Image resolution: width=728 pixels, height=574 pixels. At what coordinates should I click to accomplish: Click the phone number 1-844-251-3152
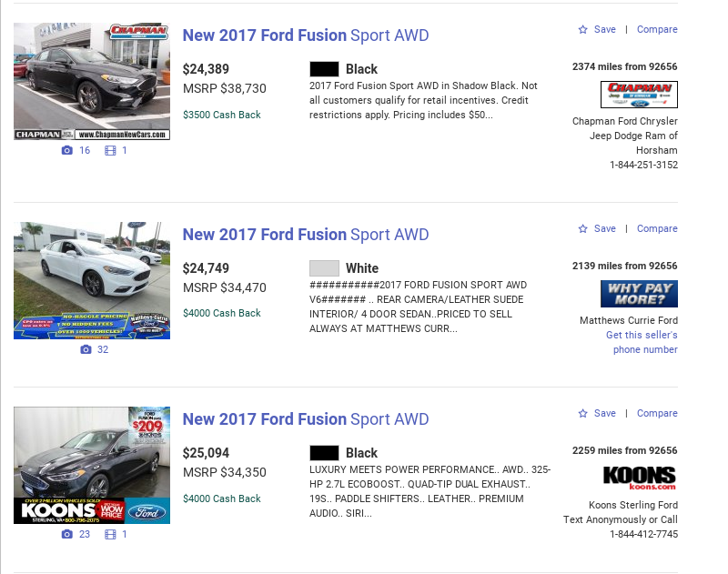point(643,165)
